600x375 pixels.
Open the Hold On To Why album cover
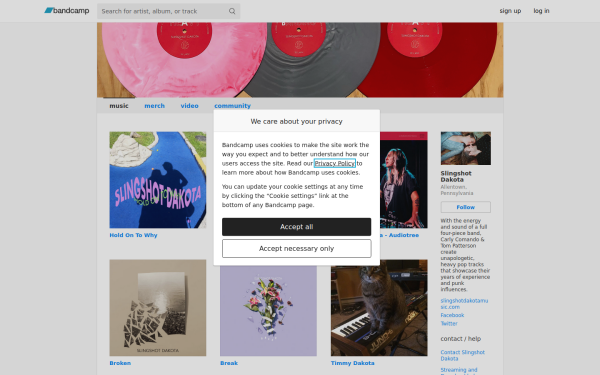pos(158,180)
